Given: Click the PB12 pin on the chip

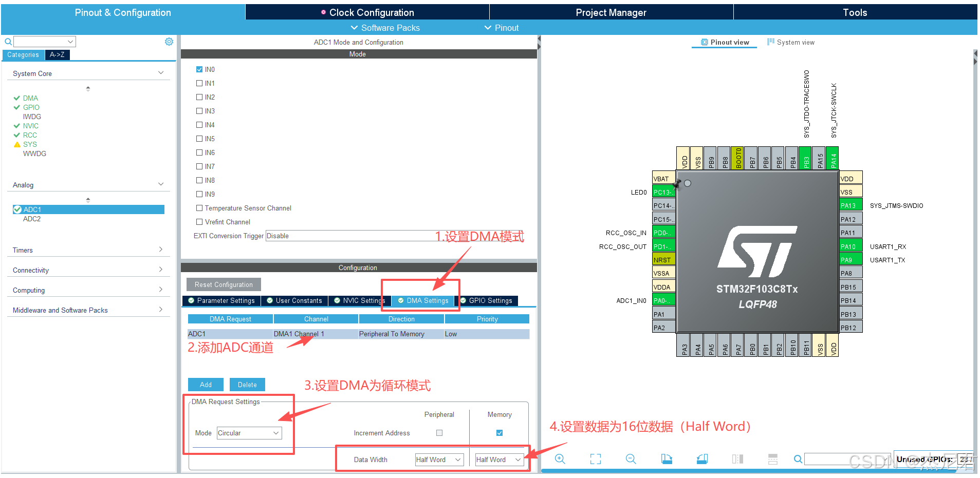Looking at the screenshot, I should pos(851,328).
